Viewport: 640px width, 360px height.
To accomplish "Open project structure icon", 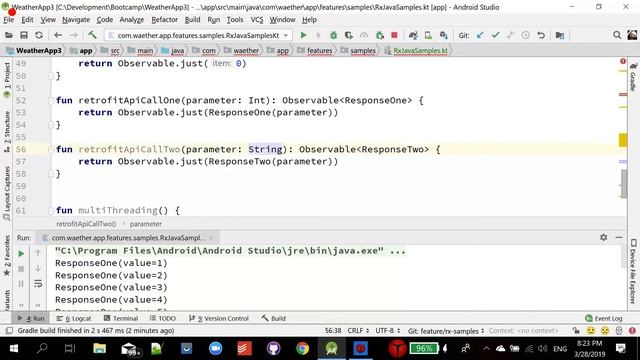I will pos(560,36).
